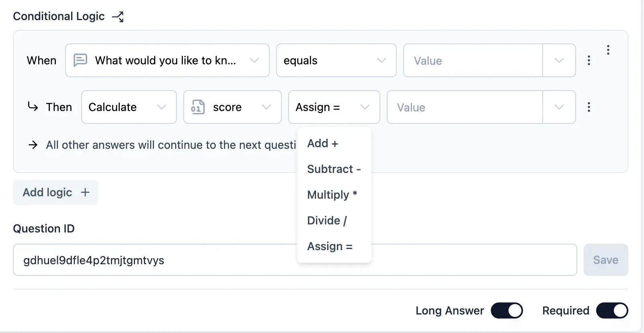Image resolution: width=644 pixels, height=333 pixels.
Task: Open the Calculate action dropdown
Action: (129, 107)
